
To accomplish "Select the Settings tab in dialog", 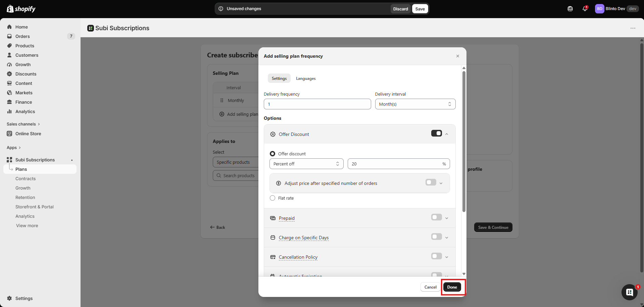I will (x=279, y=79).
